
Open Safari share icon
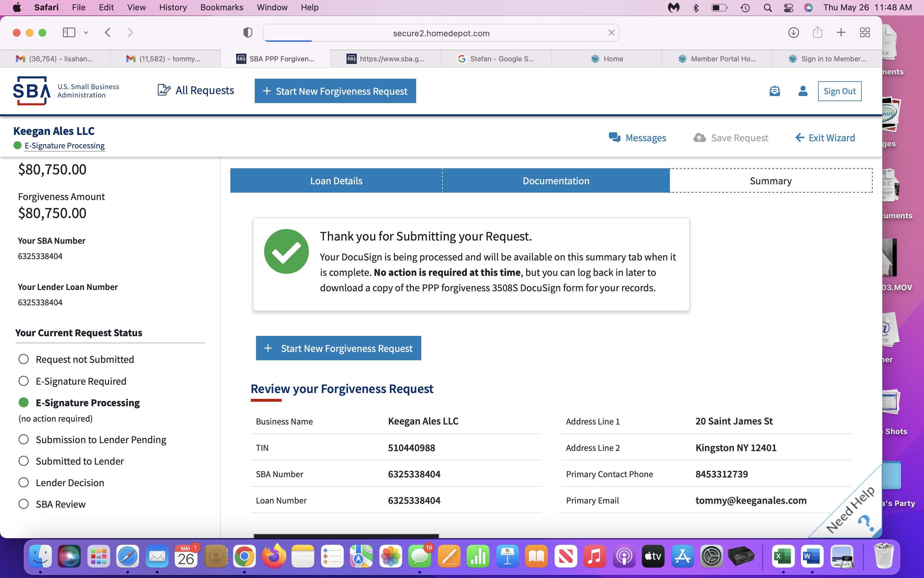pyautogui.click(x=817, y=32)
